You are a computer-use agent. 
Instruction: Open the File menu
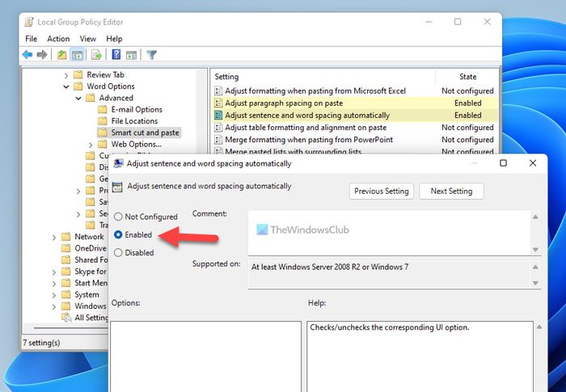pos(31,39)
